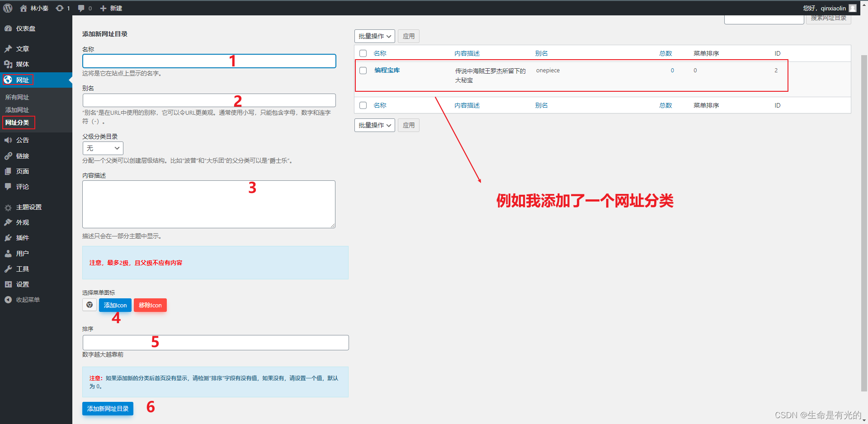Open the updates refresh icon

[60, 8]
